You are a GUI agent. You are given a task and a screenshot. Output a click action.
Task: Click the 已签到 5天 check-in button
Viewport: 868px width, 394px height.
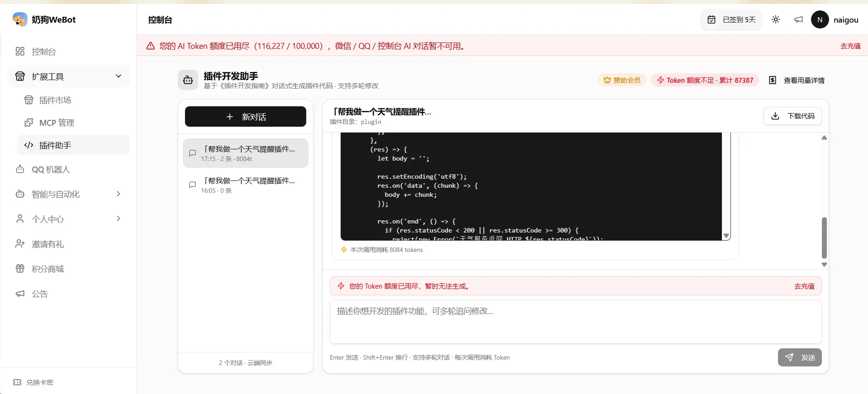731,19
